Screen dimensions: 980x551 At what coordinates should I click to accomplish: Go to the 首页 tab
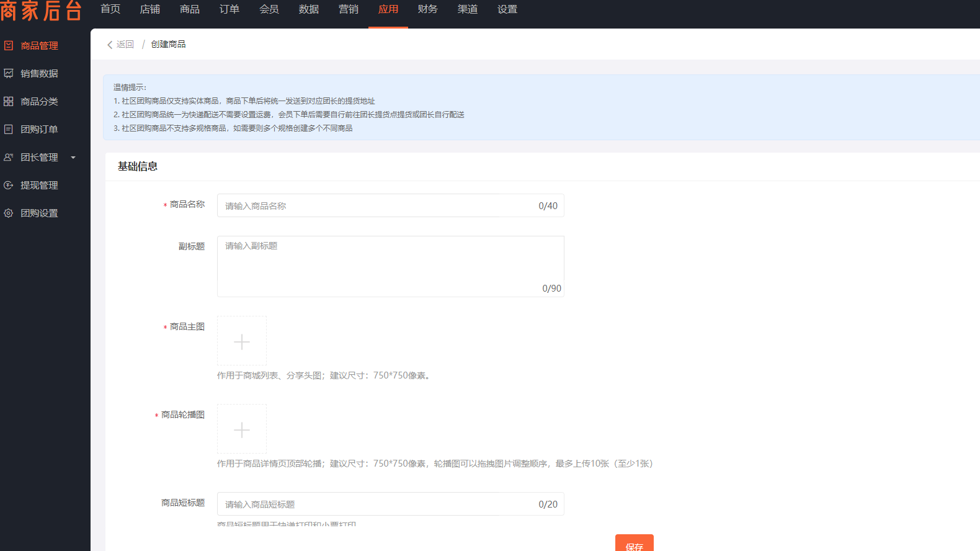coord(110,9)
